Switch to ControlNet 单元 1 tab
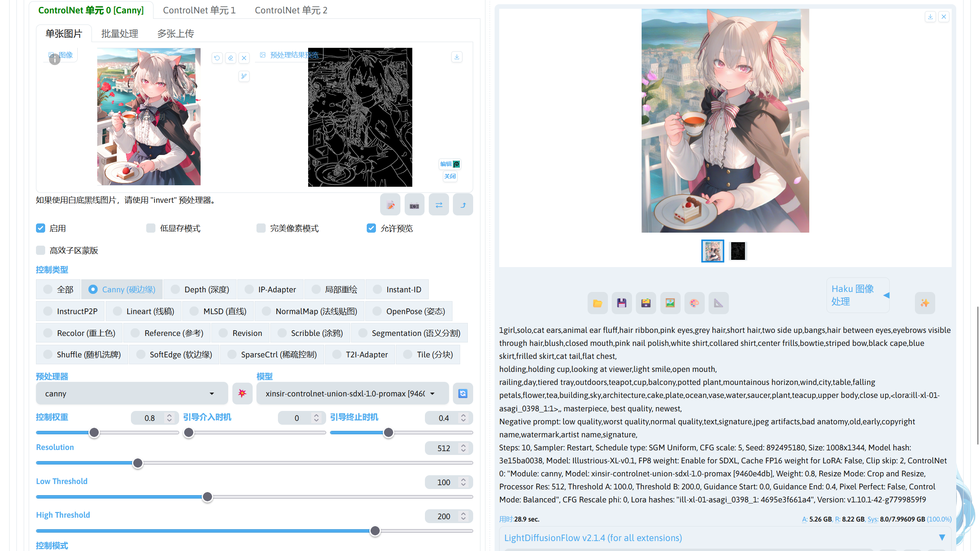 pyautogui.click(x=199, y=10)
